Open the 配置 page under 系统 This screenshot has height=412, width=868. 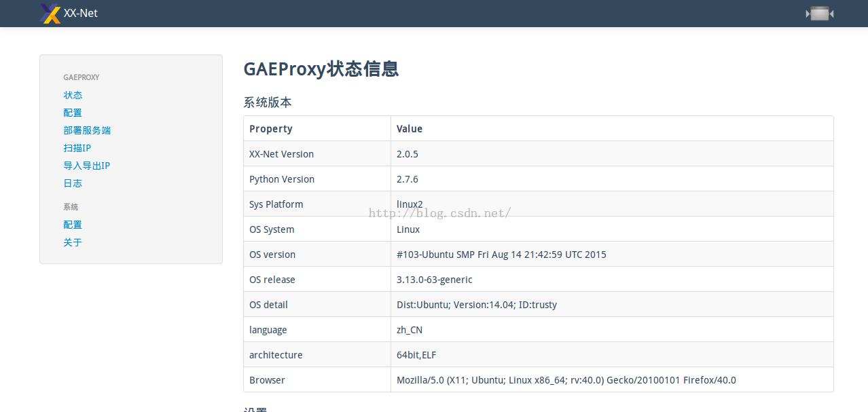click(x=73, y=225)
